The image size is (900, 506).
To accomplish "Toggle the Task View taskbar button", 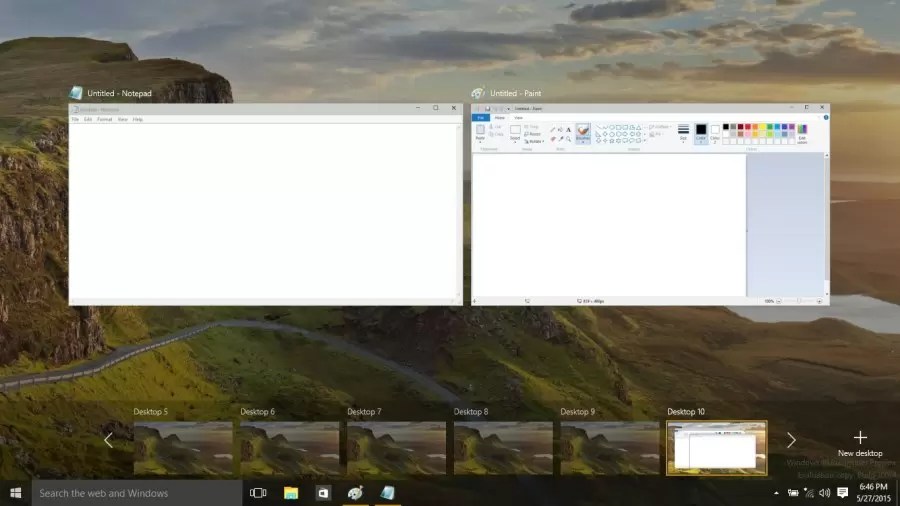I will click(x=258, y=493).
